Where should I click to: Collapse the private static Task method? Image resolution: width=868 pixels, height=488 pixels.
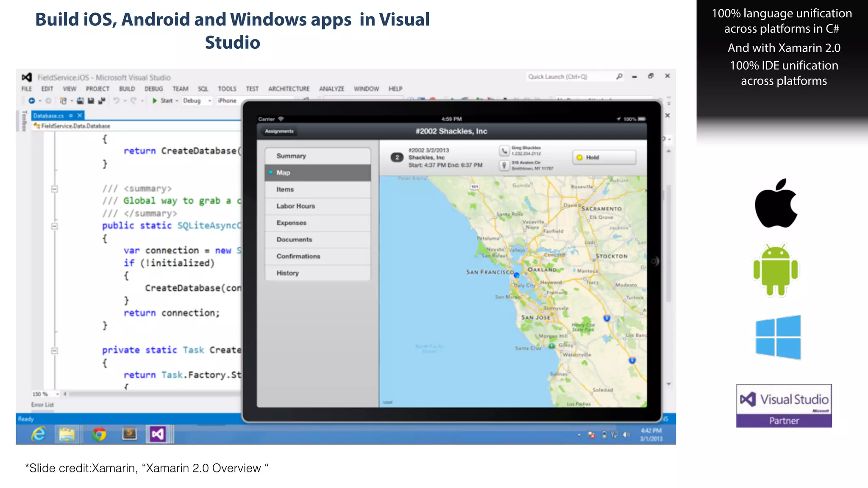click(x=54, y=350)
